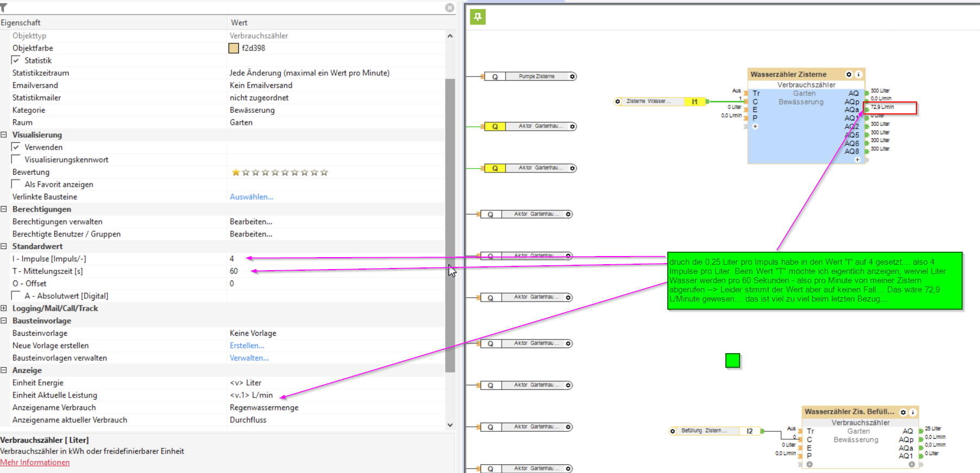
Task: Click the filter funnel icon above properties
Action: pyautogui.click(x=3, y=8)
